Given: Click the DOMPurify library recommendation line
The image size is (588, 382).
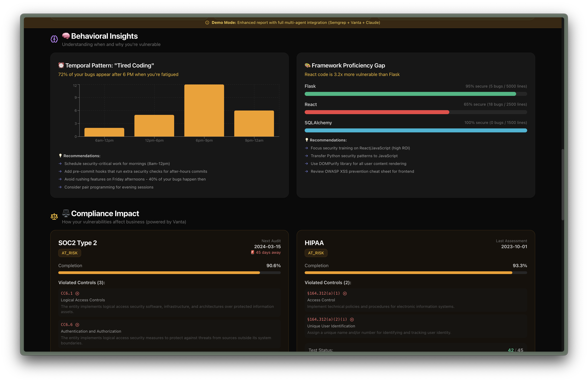Looking at the screenshot, I should point(358,164).
